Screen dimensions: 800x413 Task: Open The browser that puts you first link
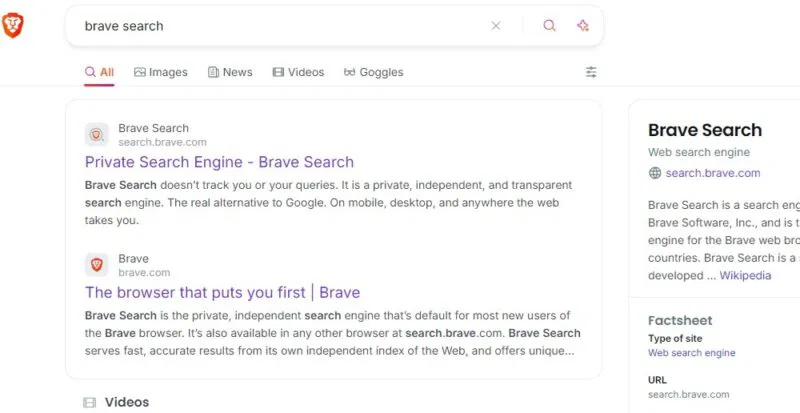coord(222,293)
